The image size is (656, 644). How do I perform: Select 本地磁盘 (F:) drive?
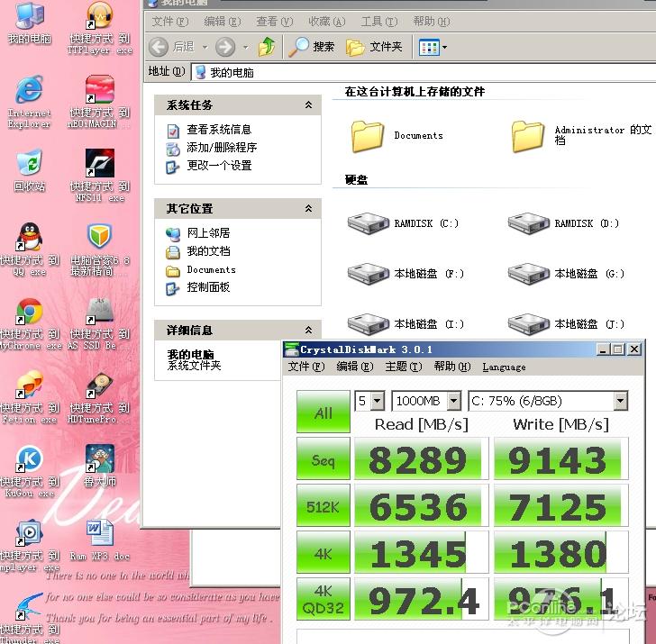click(405, 274)
